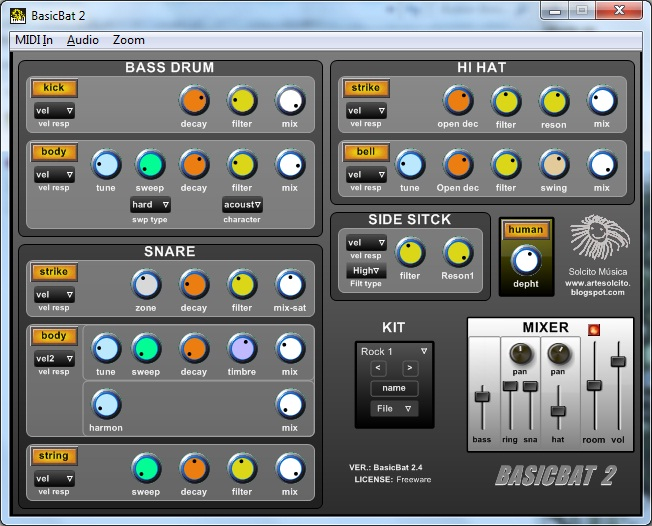The image size is (652, 526).
Task: Click the Bass Drum kick decay knob
Action: tap(194, 101)
